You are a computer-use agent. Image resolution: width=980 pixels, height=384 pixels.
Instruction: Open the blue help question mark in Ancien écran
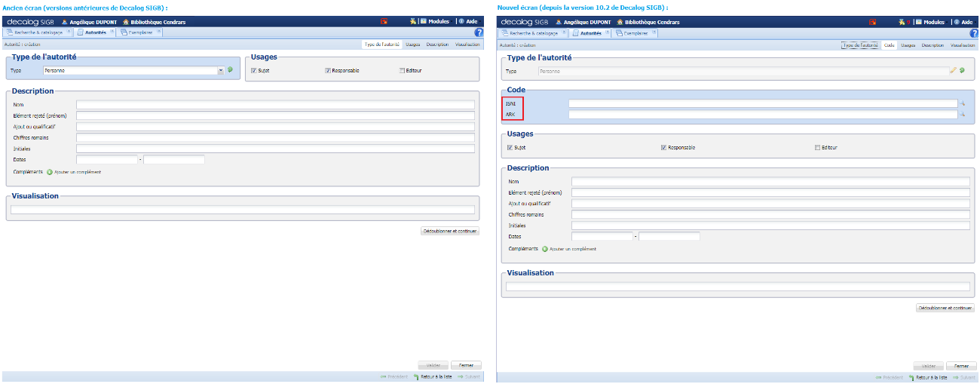479,32
